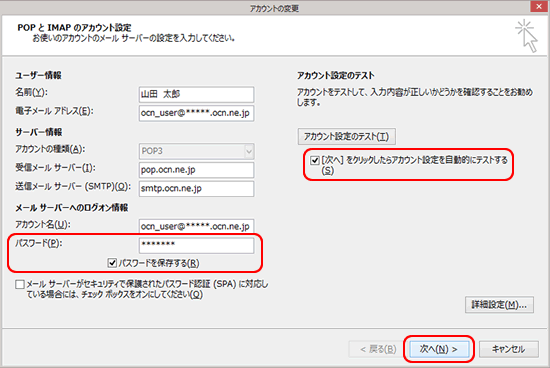Close the アカウントの変更 dialog
This screenshot has width=550, height=368.
[539, 6]
